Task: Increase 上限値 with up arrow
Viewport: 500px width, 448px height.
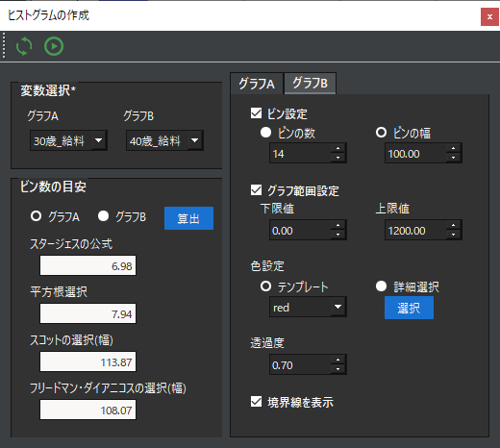Action: coord(453,225)
